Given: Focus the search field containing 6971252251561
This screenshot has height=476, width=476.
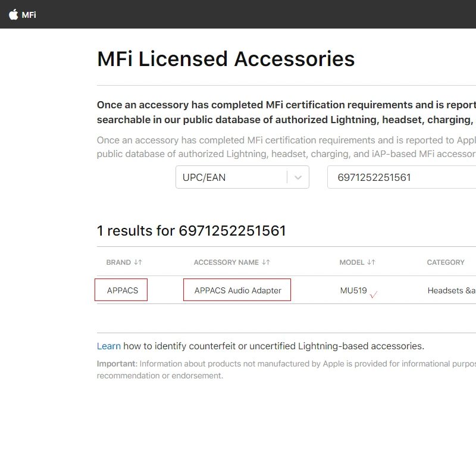Looking at the screenshot, I should [x=402, y=177].
